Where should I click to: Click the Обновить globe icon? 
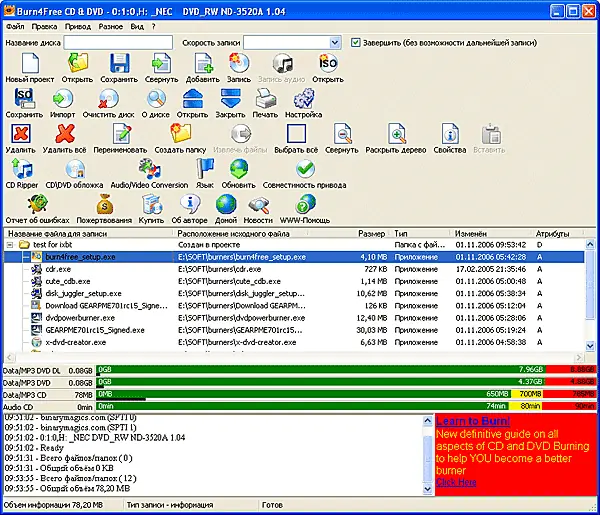(x=239, y=169)
